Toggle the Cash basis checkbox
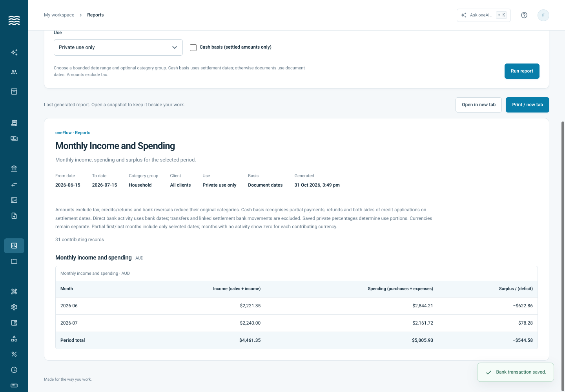This screenshot has width=565, height=392. (193, 47)
